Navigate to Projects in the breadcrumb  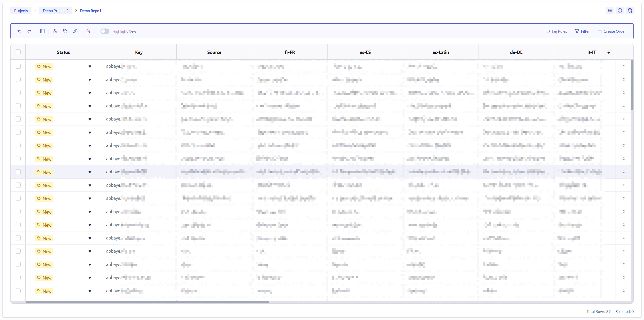click(21, 11)
